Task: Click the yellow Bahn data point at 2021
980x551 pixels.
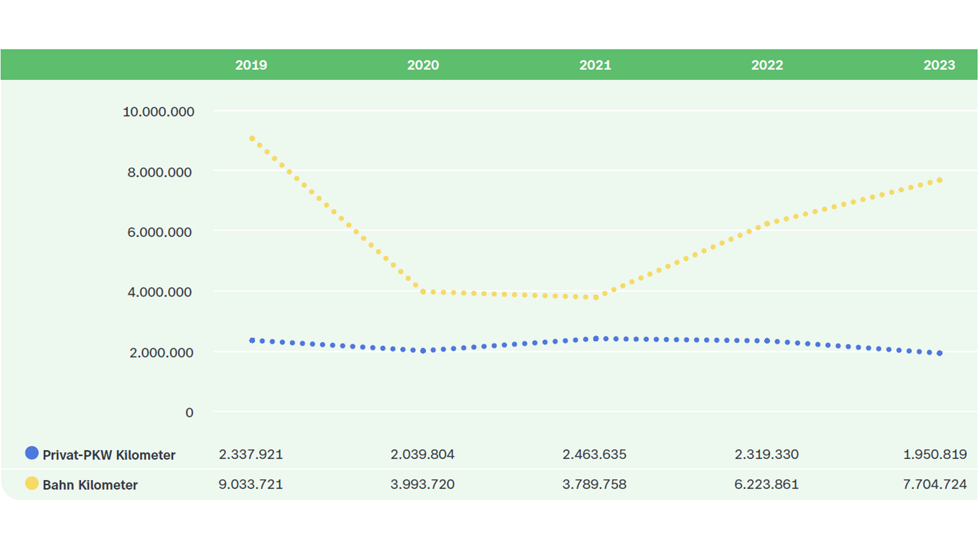Action: [x=596, y=297]
